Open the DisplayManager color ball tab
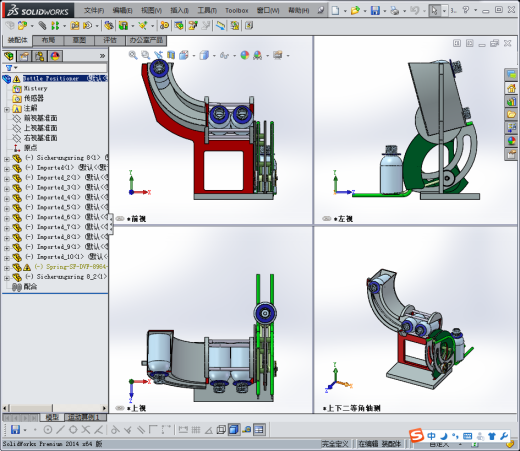This screenshot has height=451, width=520. point(55,56)
